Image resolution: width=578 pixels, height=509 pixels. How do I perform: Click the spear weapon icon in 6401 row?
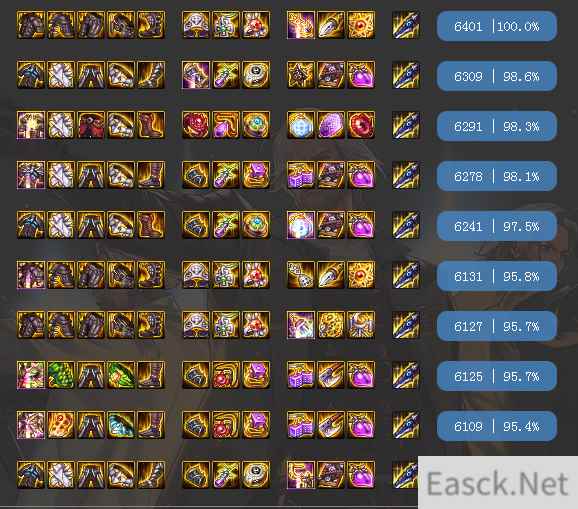coord(406,25)
